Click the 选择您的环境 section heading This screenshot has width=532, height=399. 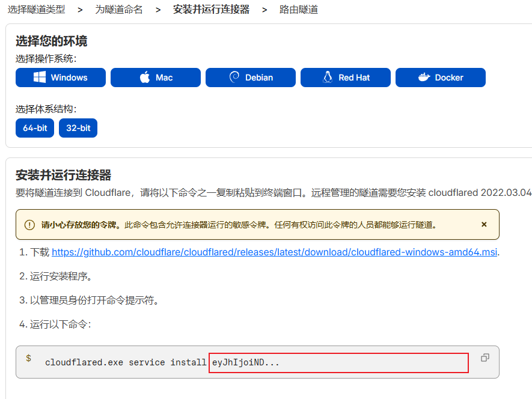(52, 41)
